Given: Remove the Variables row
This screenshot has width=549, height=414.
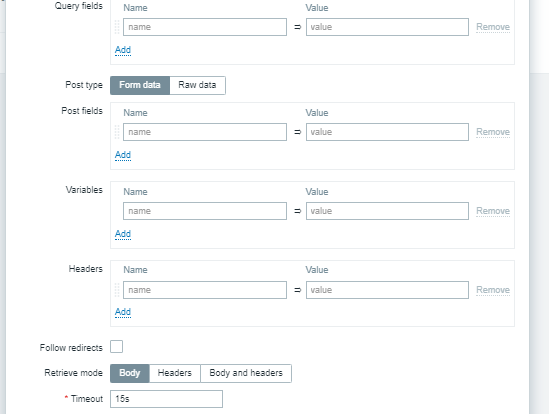Looking at the screenshot, I should 493,211.
